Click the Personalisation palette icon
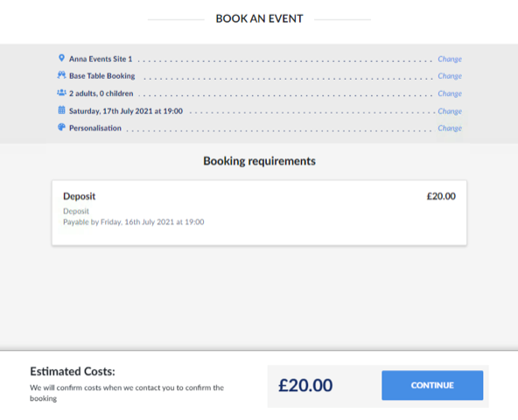518x420 pixels. click(61, 127)
